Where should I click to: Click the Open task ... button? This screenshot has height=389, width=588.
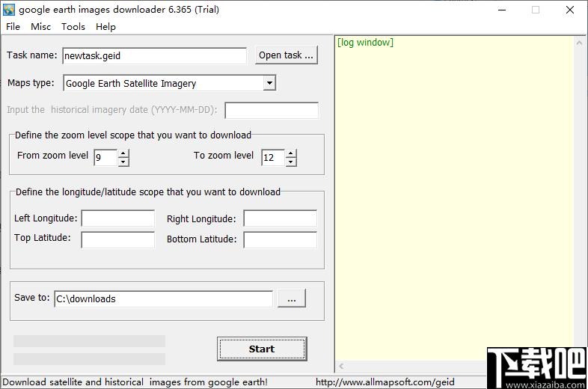click(x=286, y=55)
